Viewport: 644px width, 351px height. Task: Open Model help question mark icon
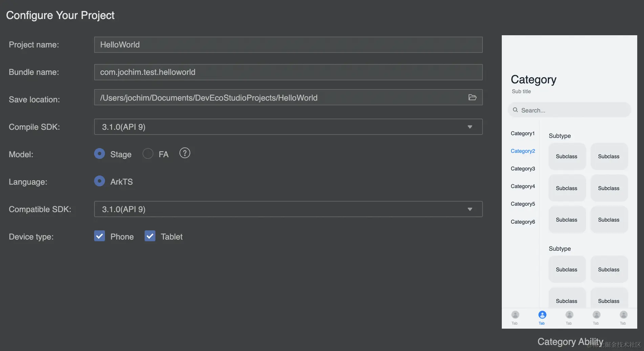click(185, 153)
